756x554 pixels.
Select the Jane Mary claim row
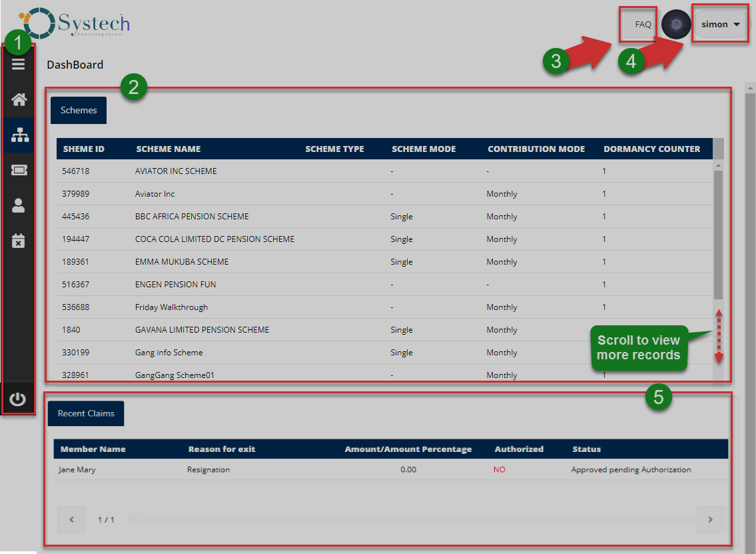pyautogui.click(x=78, y=469)
